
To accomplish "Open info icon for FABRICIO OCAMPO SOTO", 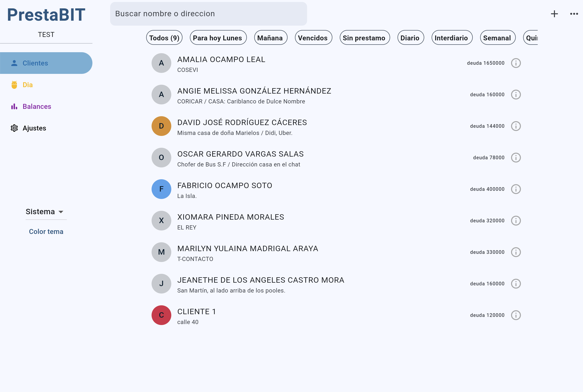I will click(516, 189).
